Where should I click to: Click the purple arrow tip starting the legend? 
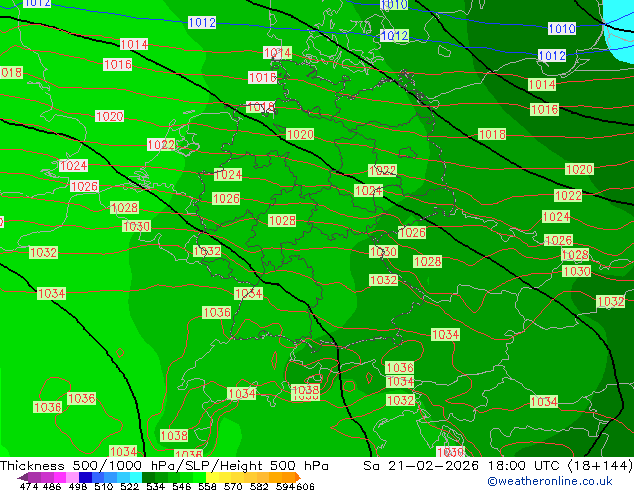tap(23, 477)
